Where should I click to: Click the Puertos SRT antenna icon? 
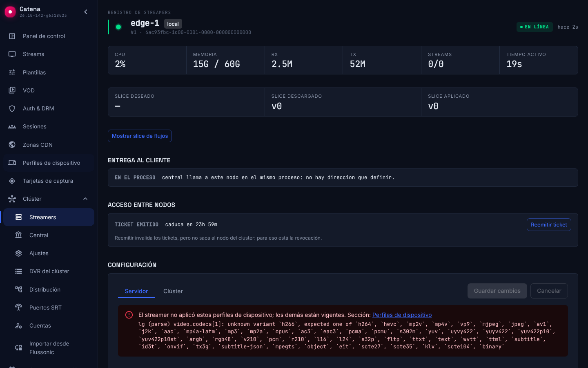pos(19,307)
